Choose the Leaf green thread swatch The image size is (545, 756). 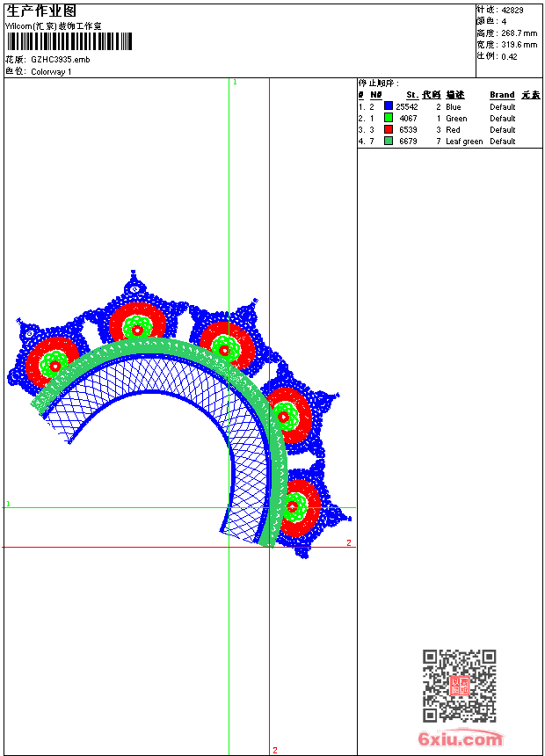388,141
